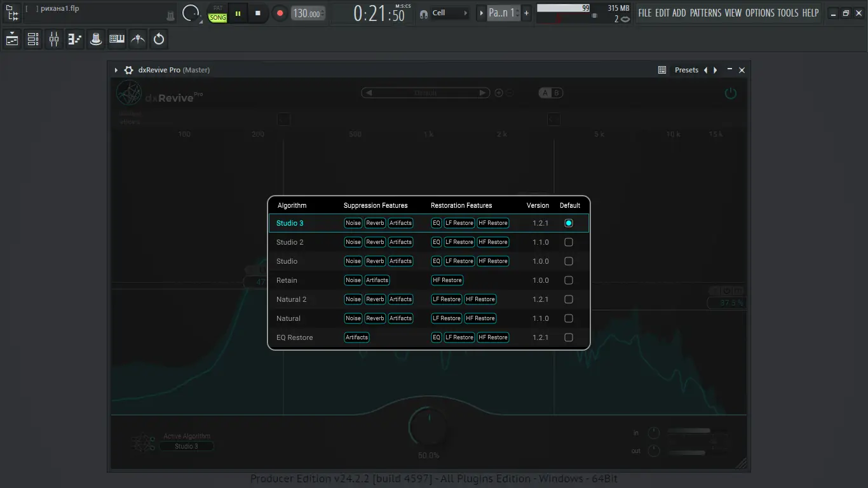Open the Mixer from toolbar
Screen dimensions: 868x488
54,39
